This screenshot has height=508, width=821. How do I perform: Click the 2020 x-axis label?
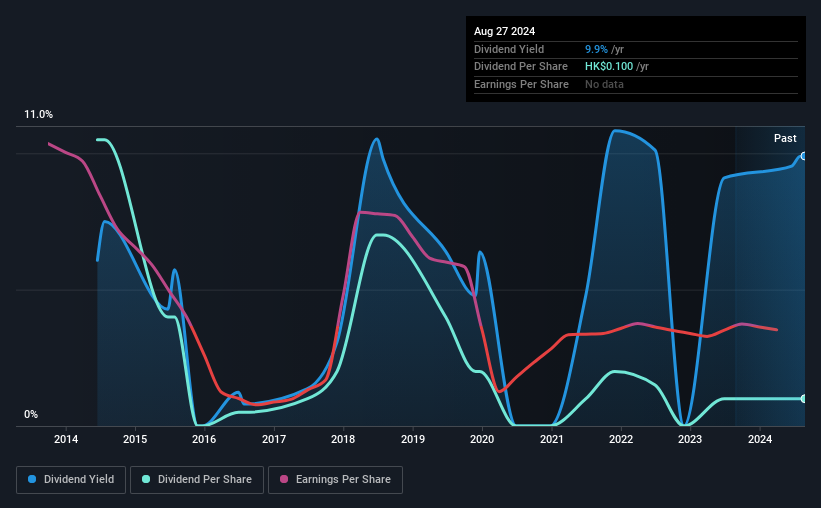(x=482, y=439)
